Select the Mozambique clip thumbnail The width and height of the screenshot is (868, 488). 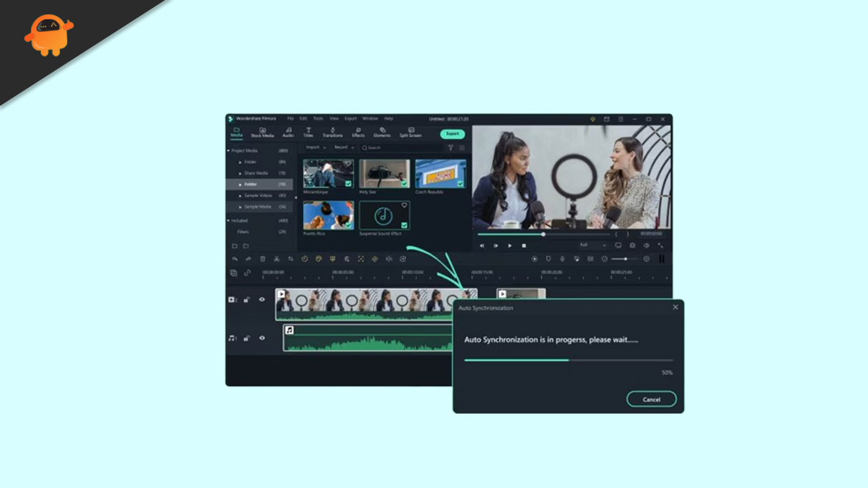[328, 173]
